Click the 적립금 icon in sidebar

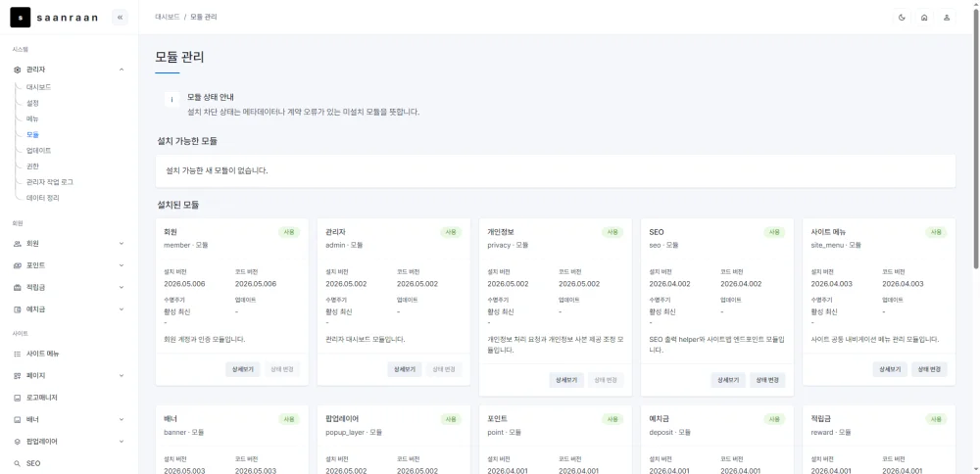[x=18, y=287]
